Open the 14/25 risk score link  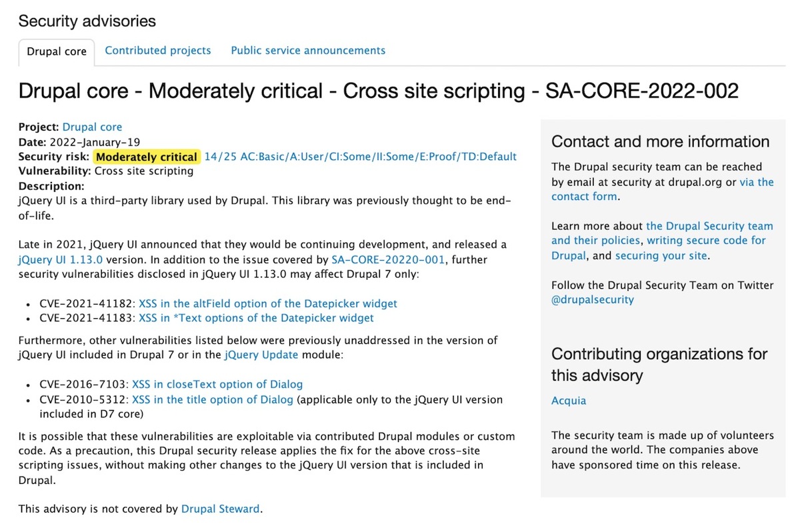click(x=361, y=157)
